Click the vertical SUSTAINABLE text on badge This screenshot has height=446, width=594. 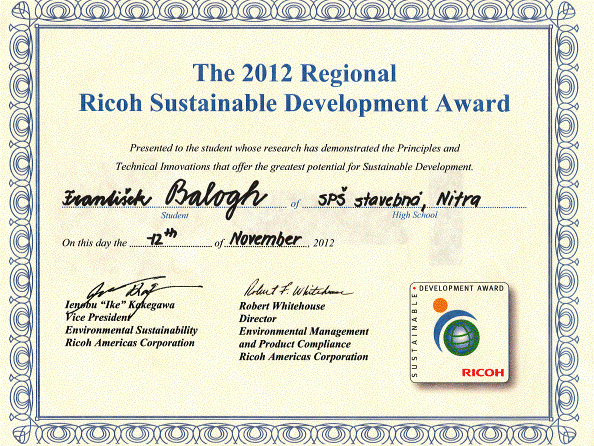pos(415,335)
